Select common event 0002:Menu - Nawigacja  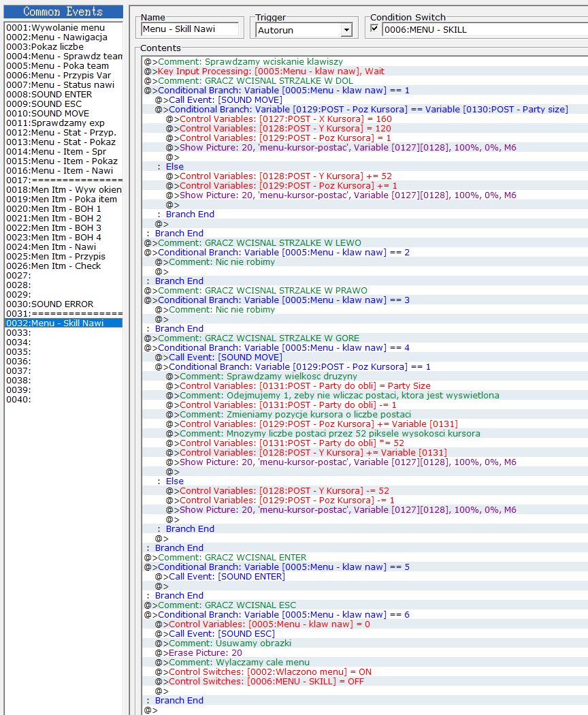point(63,37)
